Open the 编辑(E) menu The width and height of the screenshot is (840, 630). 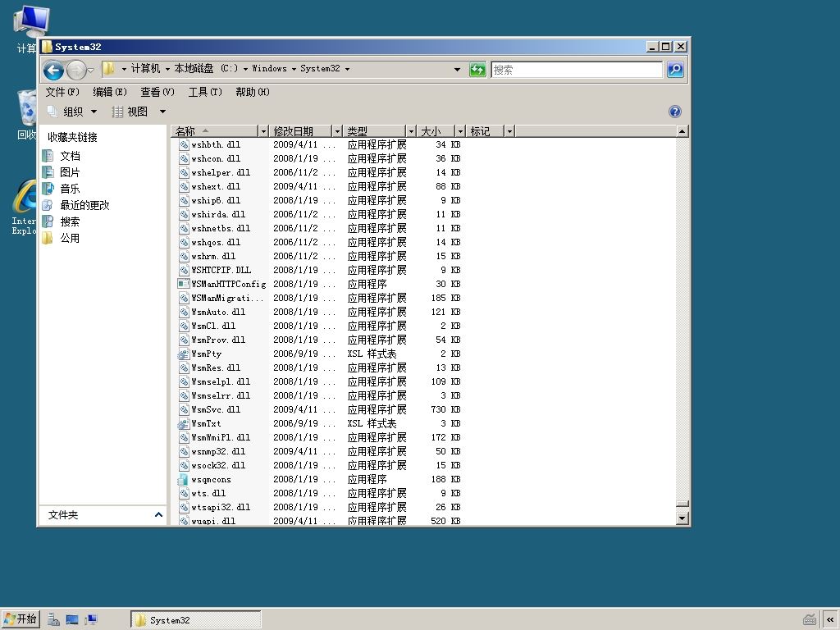pyautogui.click(x=110, y=92)
